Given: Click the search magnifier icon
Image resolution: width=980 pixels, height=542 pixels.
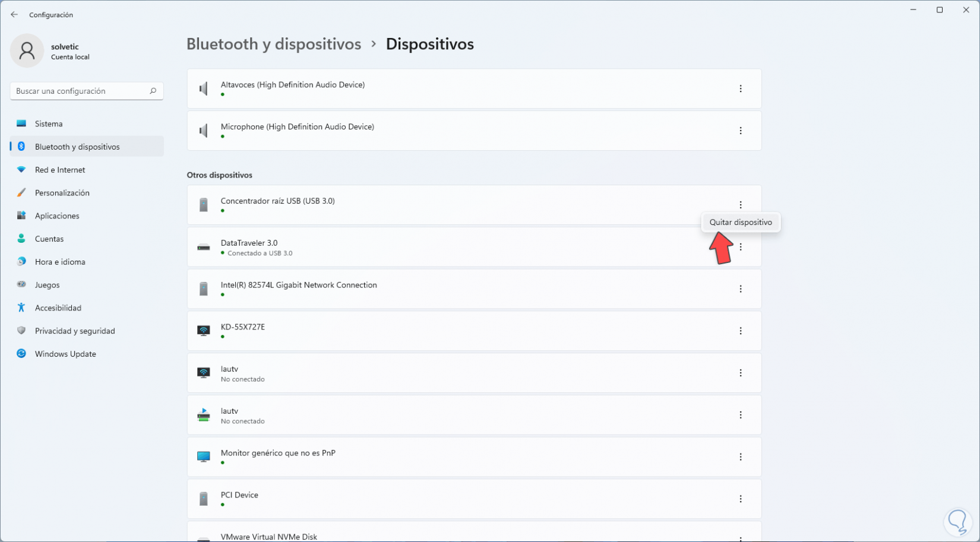Looking at the screenshot, I should point(153,91).
